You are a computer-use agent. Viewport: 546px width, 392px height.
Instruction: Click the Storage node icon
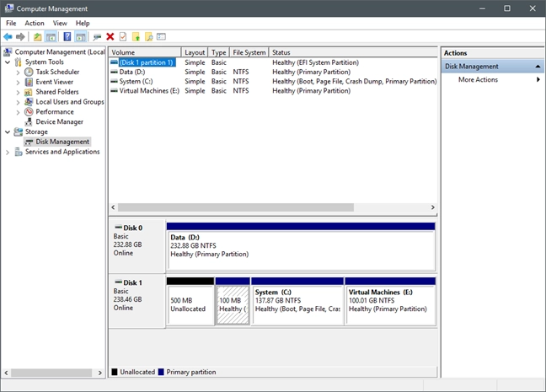tap(18, 132)
